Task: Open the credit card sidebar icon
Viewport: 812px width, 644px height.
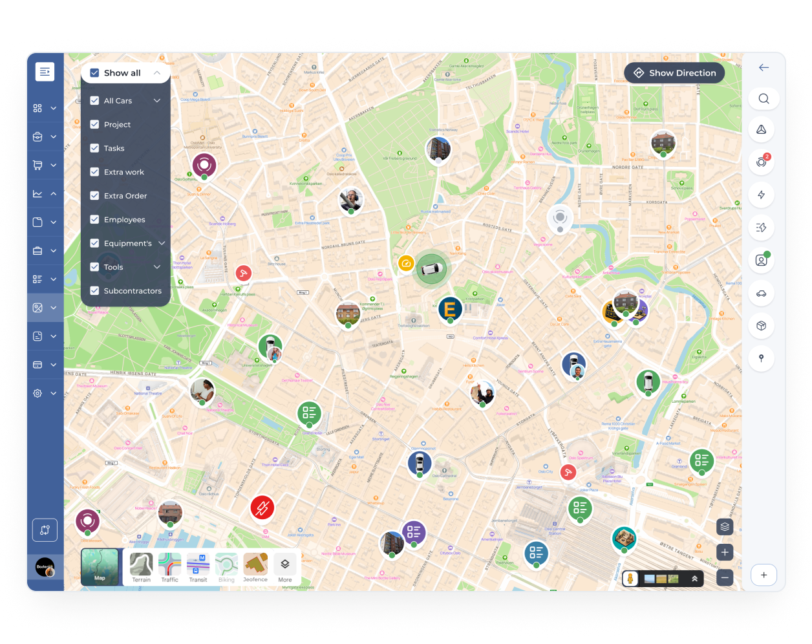Action: pos(37,365)
